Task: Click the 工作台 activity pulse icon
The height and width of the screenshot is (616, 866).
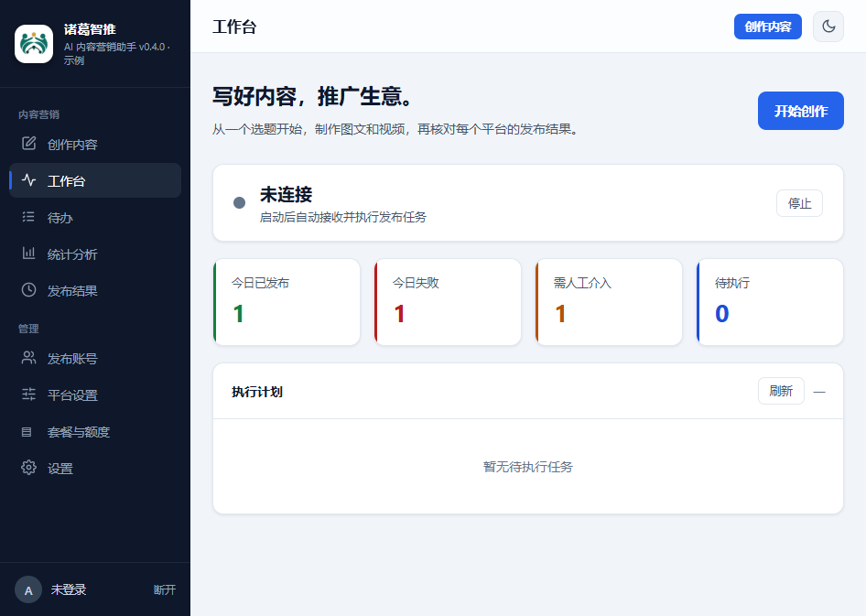Action: (28, 180)
